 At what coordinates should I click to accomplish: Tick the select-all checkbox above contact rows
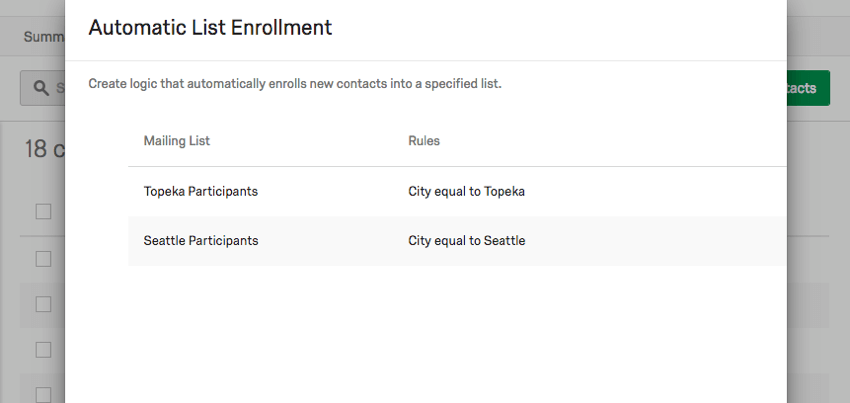coord(43,212)
